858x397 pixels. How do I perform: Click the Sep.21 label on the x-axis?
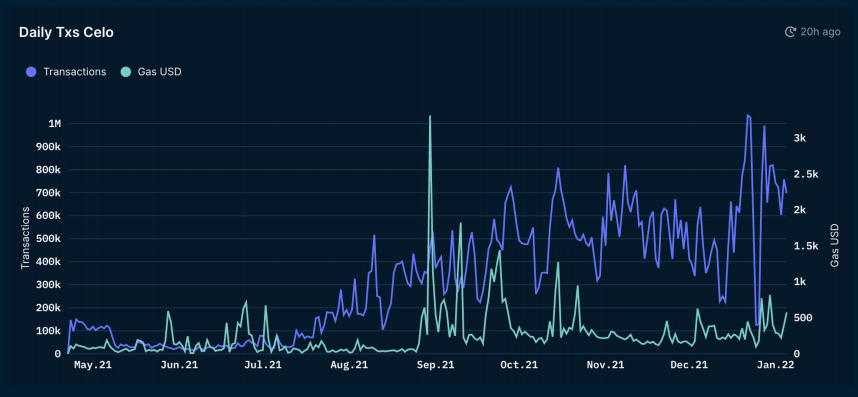[x=435, y=365]
